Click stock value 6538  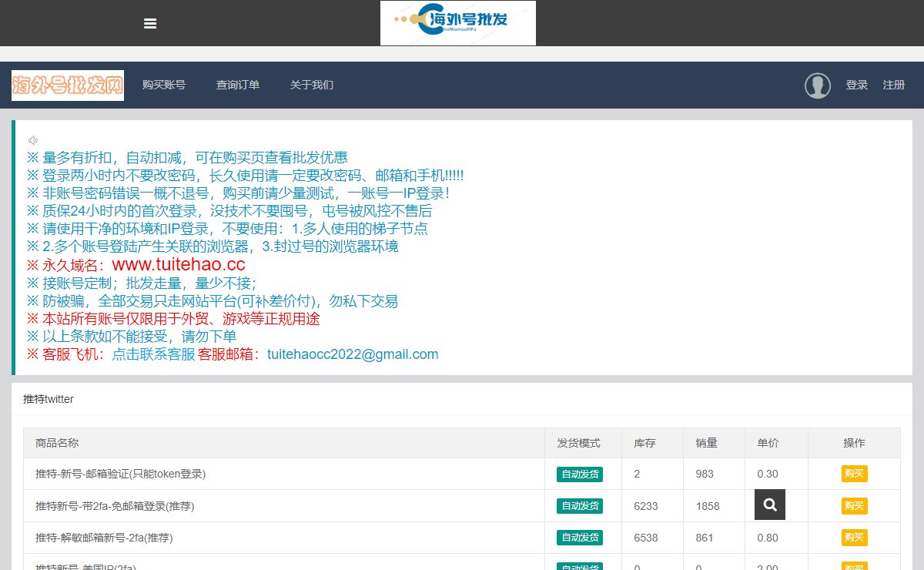pos(646,538)
